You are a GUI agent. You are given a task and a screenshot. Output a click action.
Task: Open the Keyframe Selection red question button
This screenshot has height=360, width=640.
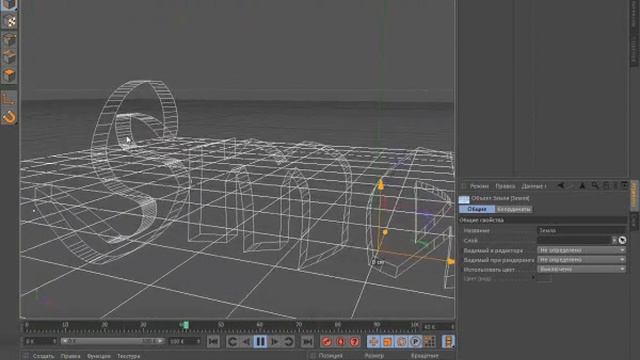point(354,341)
